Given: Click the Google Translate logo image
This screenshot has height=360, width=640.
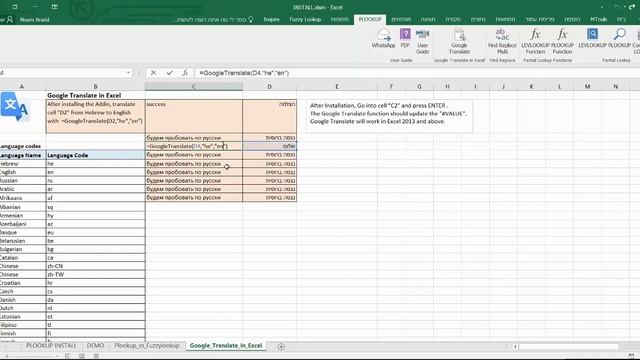Looking at the screenshot, I should (15, 107).
